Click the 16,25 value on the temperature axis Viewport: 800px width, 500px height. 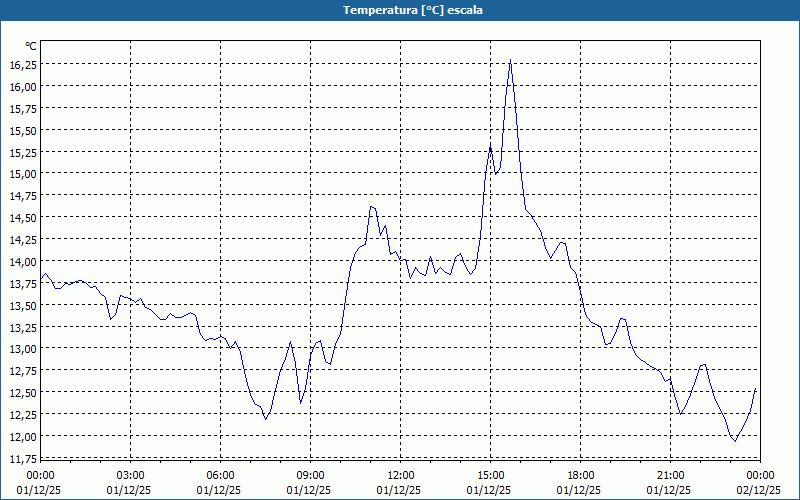(x=23, y=64)
